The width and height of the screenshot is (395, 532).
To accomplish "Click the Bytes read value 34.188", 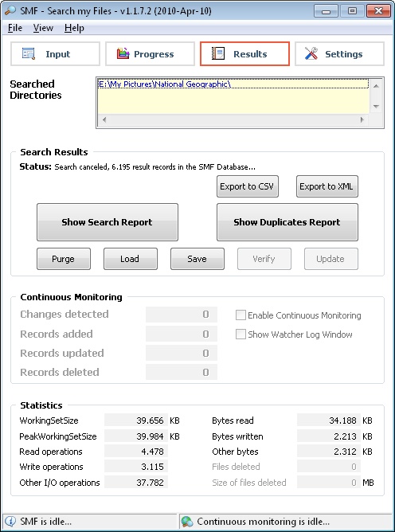I will (x=329, y=421).
